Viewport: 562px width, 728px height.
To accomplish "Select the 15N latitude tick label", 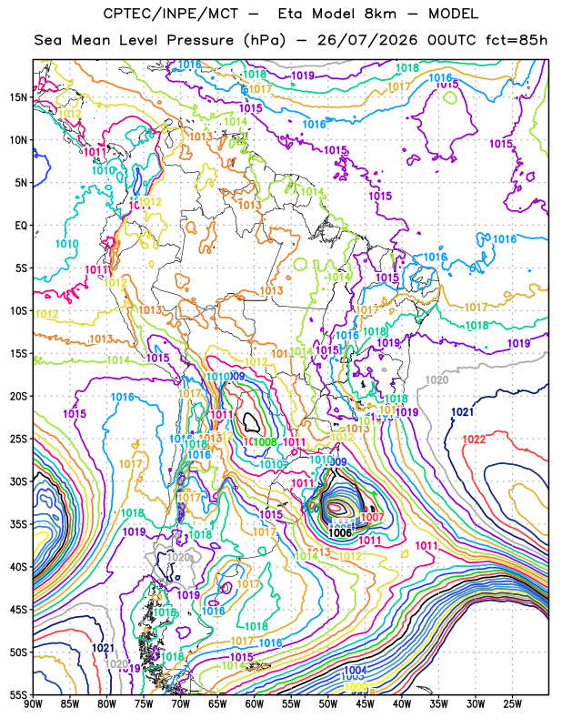I will (x=18, y=97).
